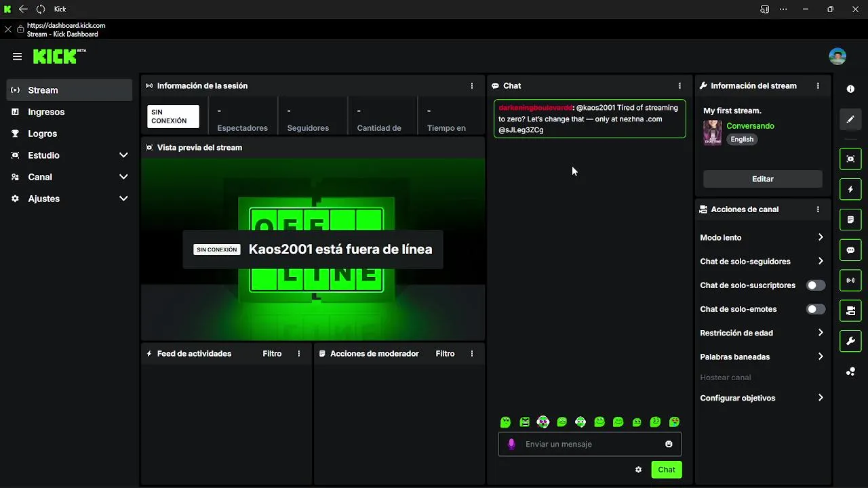Image resolution: width=868 pixels, height=488 pixels.
Task: Open Restricción de edad options
Action: (x=762, y=333)
